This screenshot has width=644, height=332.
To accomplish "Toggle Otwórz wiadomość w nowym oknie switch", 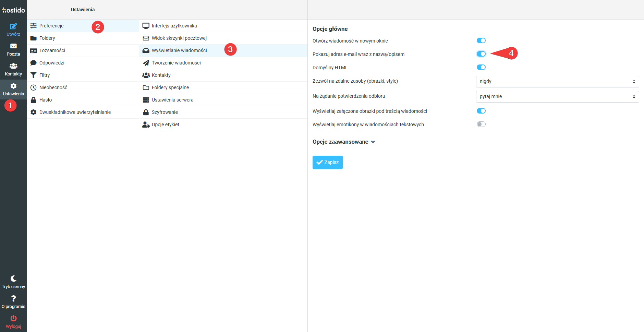I will point(481,40).
